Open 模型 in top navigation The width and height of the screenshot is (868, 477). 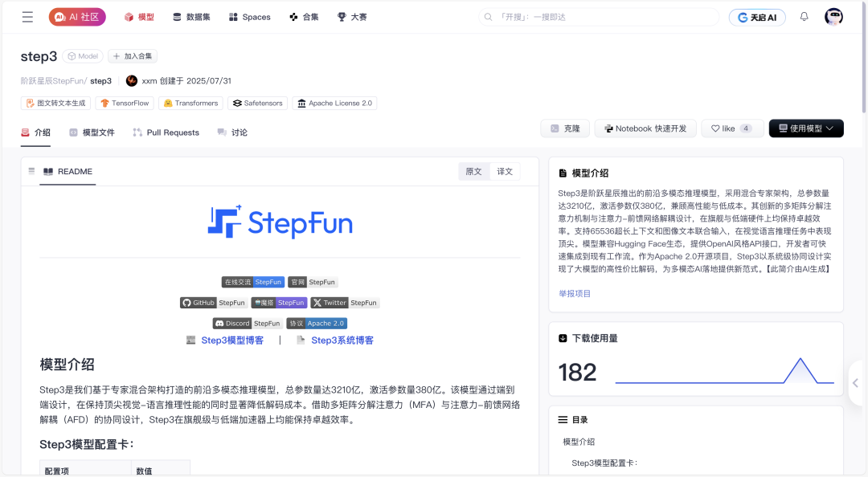pyautogui.click(x=139, y=17)
